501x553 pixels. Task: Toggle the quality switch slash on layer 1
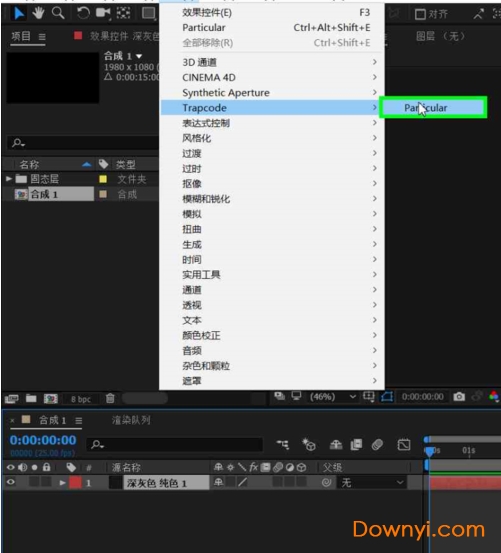(x=243, y=482)
